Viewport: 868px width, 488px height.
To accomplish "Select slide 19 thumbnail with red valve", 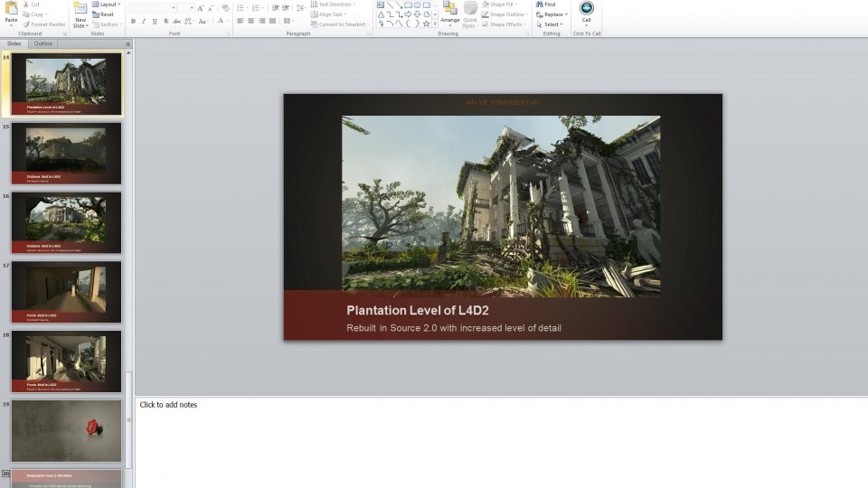I will 66,431.
